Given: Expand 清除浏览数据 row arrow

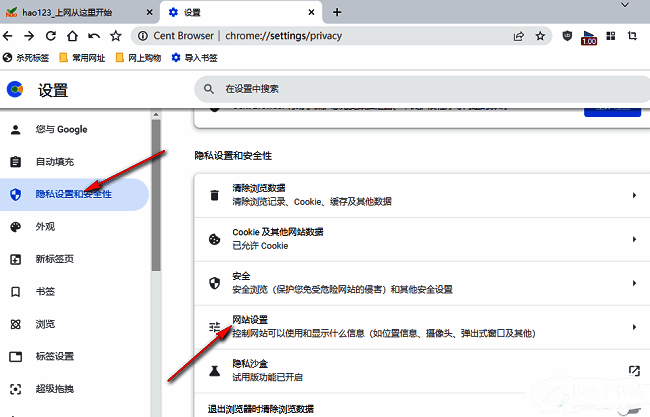Looking at the screenshot, I should 634,195.
